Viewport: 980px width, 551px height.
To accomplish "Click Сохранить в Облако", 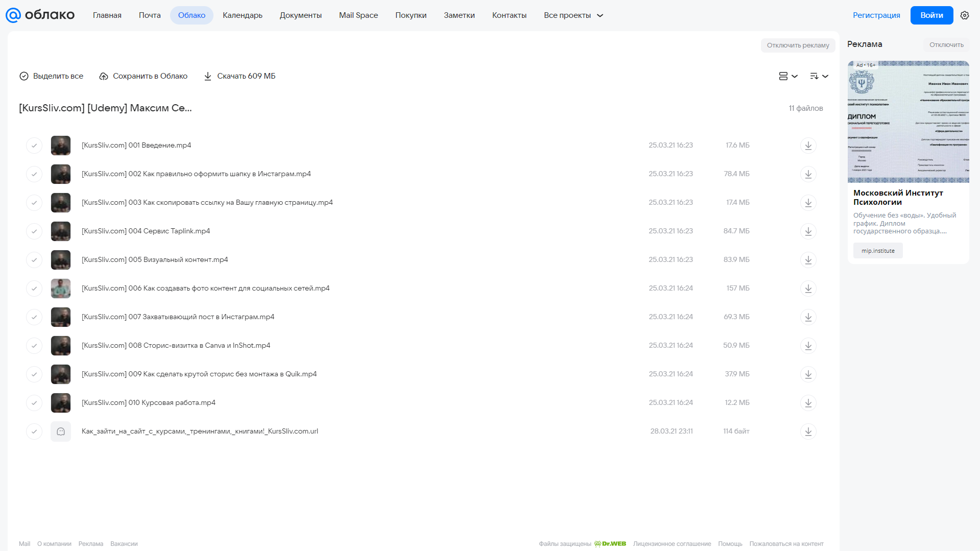I will click(144, 76).
